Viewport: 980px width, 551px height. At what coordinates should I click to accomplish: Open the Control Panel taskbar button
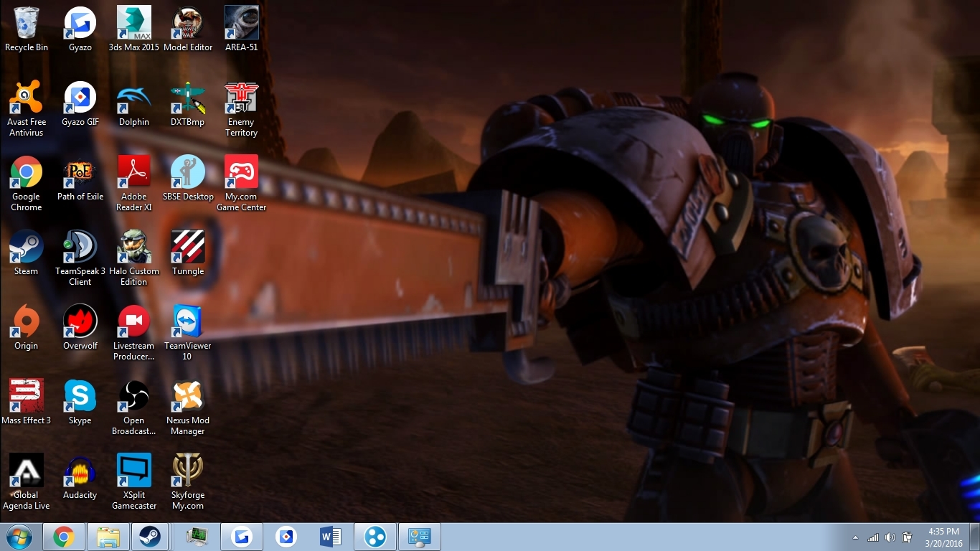click(x=420, y=537)
